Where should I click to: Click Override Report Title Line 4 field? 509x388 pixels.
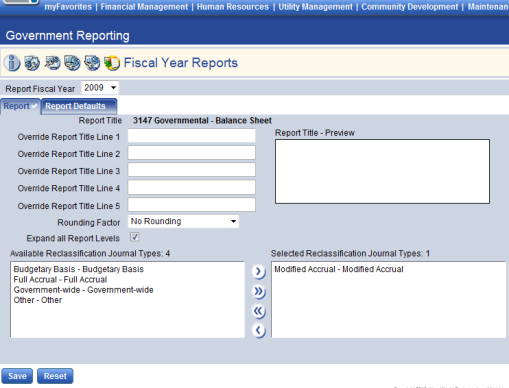click(192, 187)
